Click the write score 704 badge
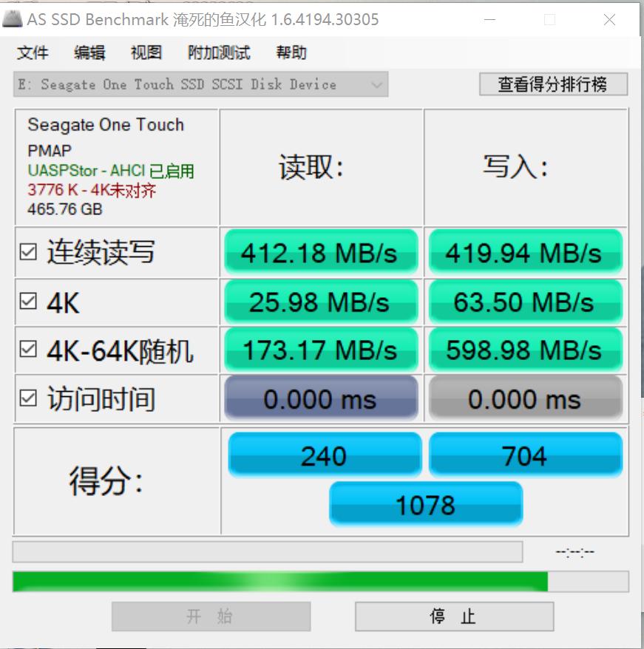 click(525, 455)
